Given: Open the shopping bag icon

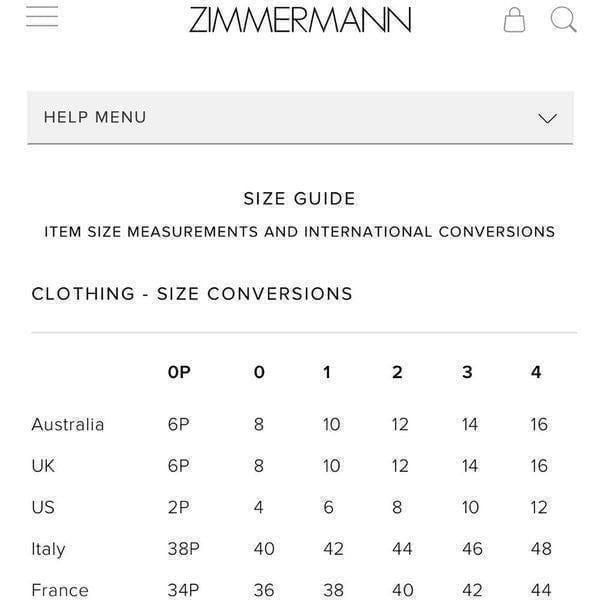Looking at the screenshot, I should coord(514,20).
